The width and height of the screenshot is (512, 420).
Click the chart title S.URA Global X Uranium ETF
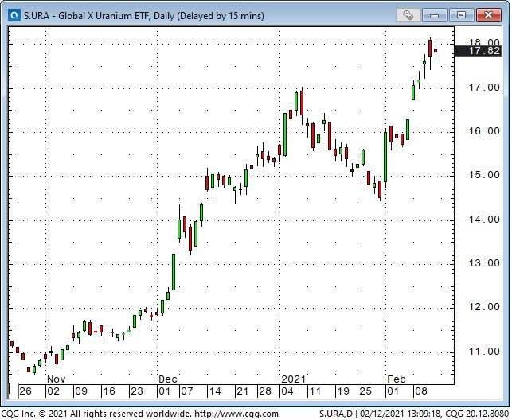click(x=143, y=16)
